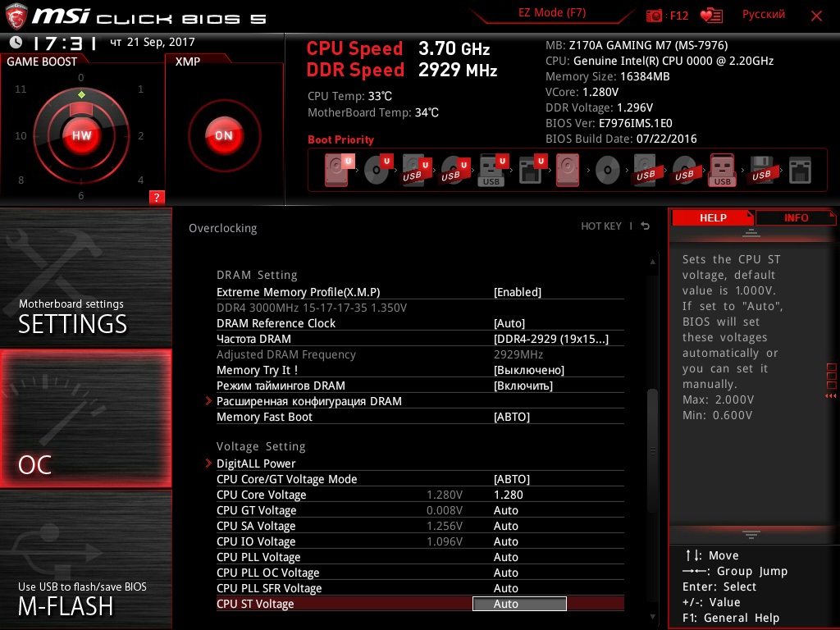
Task: Select the highlighted legacy USB key boot icon
Action: click(x=722, y=170)
